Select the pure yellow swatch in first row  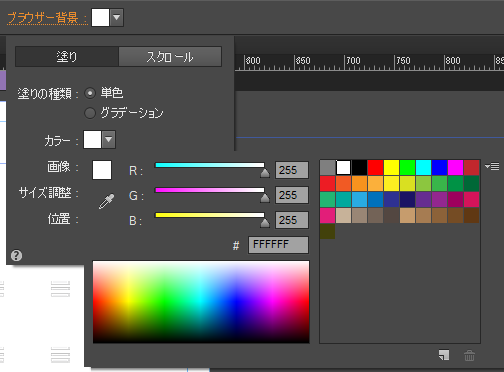[391, 167]
